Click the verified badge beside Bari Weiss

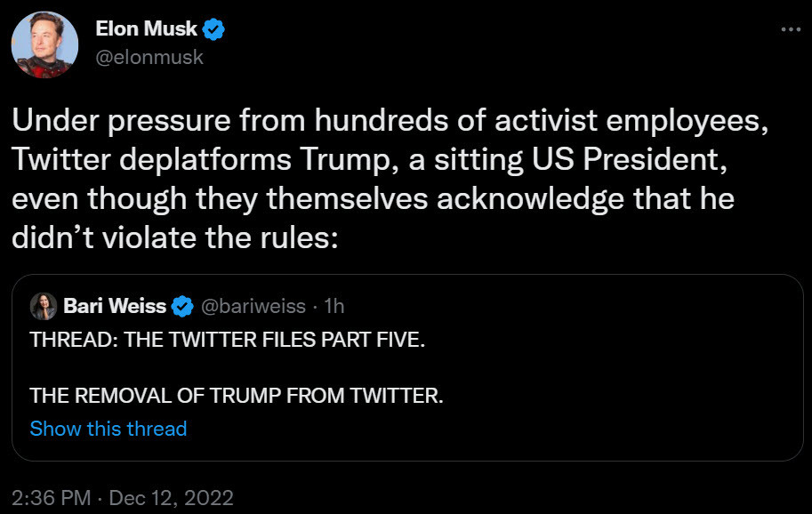click(182, 307)
